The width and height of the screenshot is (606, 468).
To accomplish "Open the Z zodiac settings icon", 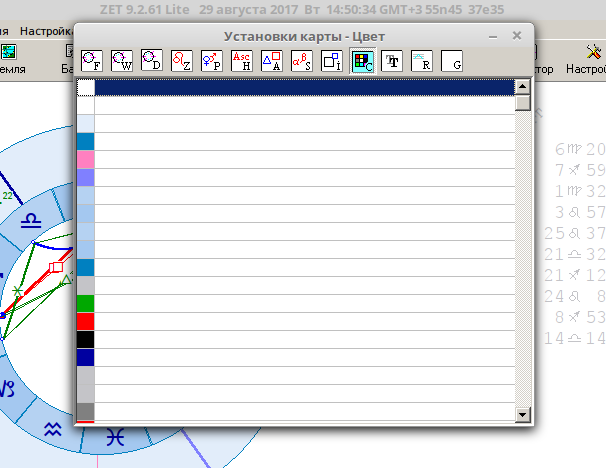I will click(x=182, y=60).
